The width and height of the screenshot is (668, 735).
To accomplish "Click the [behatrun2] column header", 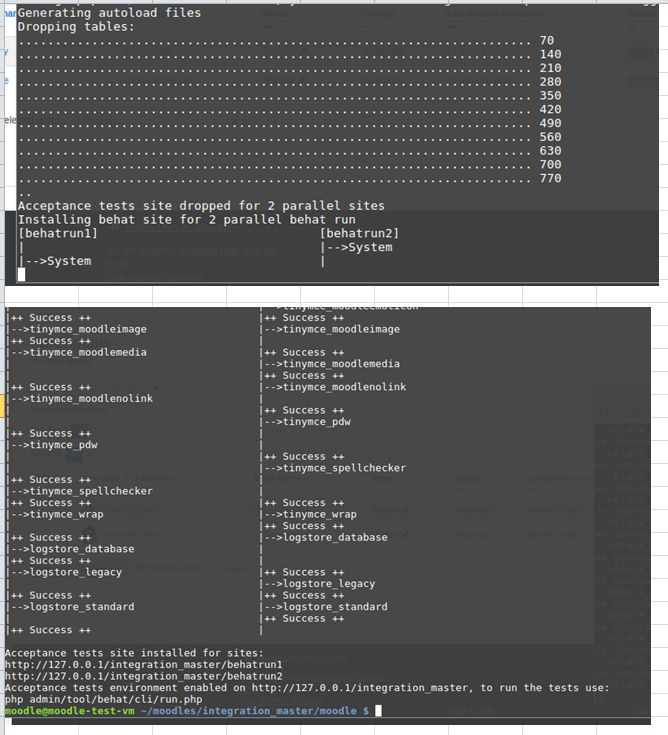I will coord(359,233).
